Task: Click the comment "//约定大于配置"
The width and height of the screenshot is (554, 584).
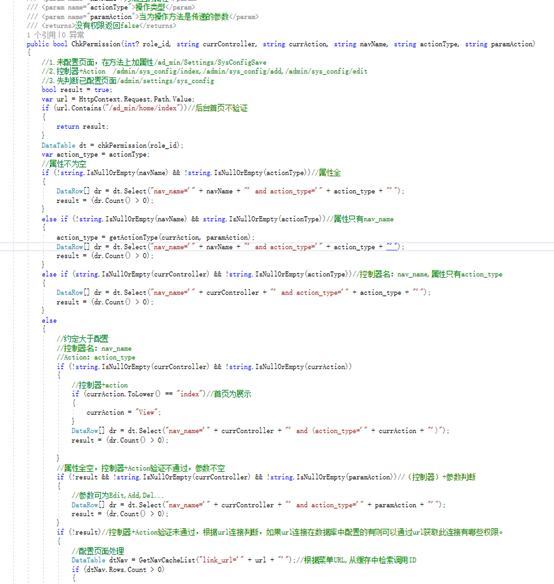Action: pos(82,339)
